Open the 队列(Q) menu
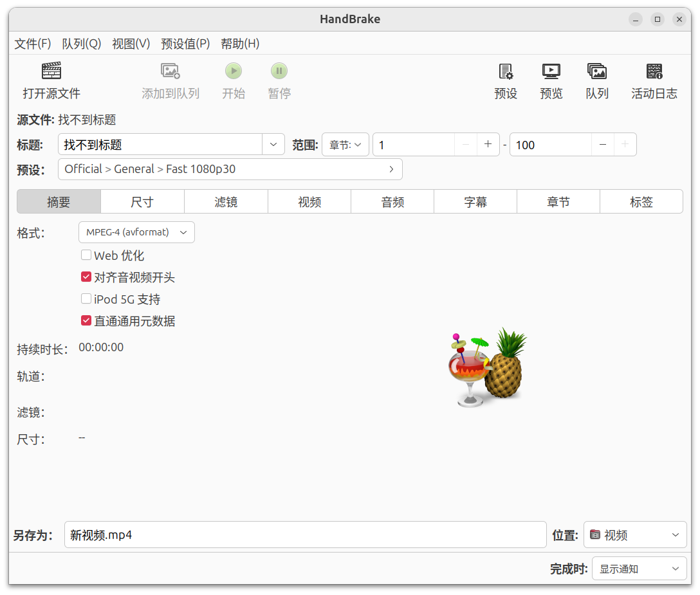The width and height of the screenshot is (700, 595). (x=82, y=44)
